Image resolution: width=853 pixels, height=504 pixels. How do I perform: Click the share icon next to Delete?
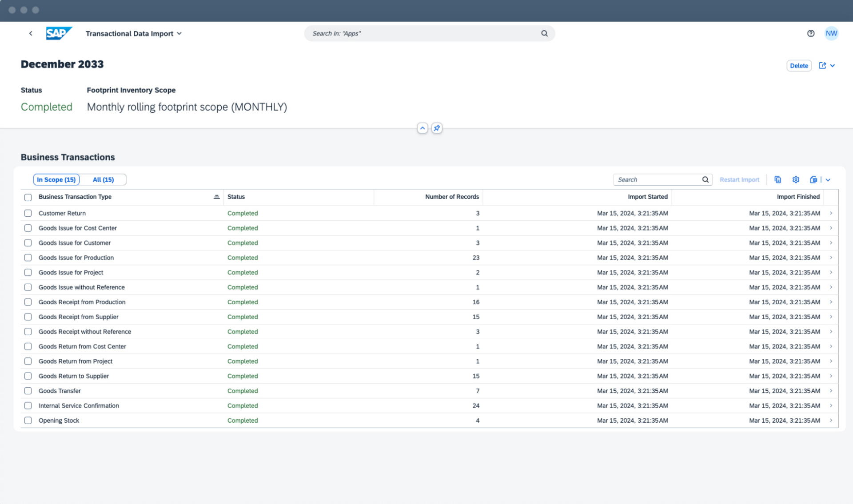[x=822, y=66]
